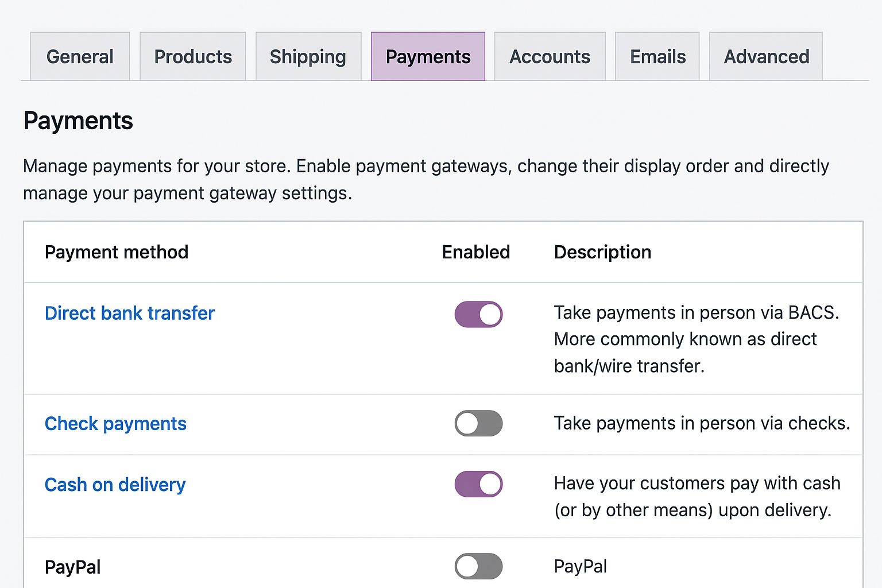This screenshot has width=882, height=588.
Task: Click the Description column header
Action: pos(602,252)
